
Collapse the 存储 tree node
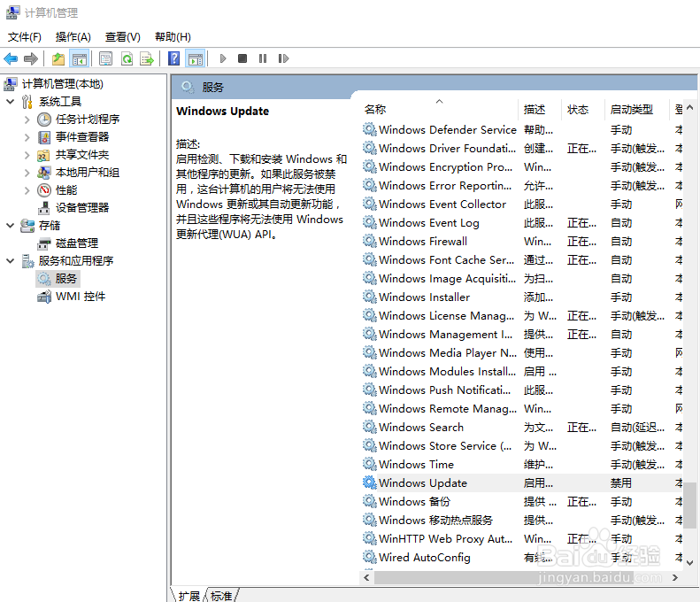11,226
